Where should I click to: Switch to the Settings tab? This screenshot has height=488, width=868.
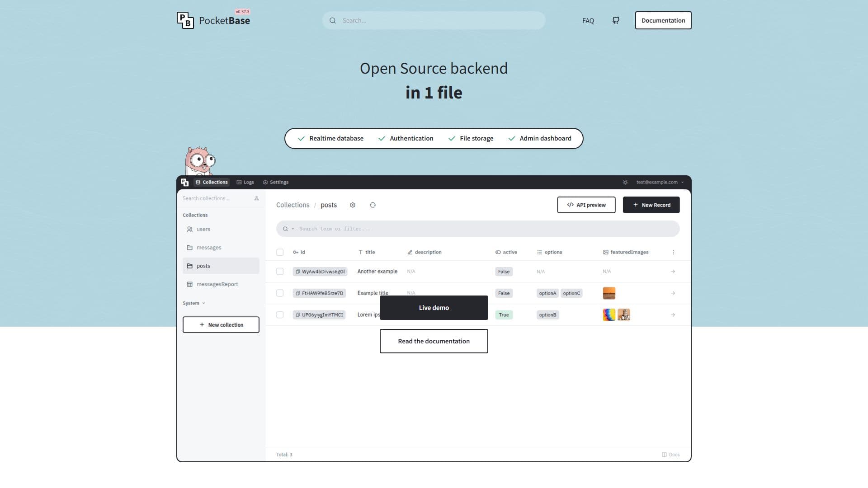tap(276, 182)
